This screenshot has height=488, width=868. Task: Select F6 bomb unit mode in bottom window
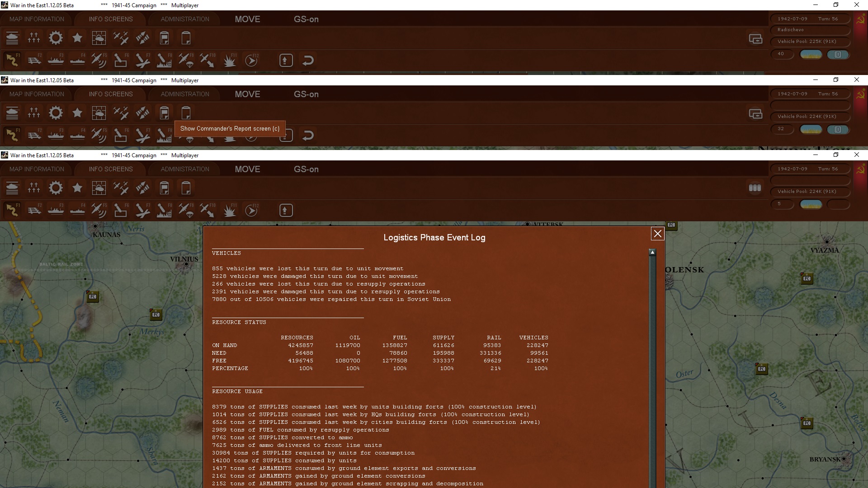[121, 210]
